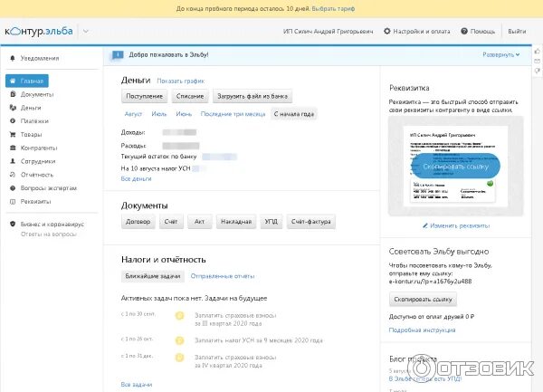Viewport: 543px width, 392px height.
Task: Click the cart icon for Товары
Action: pos(13,134)
